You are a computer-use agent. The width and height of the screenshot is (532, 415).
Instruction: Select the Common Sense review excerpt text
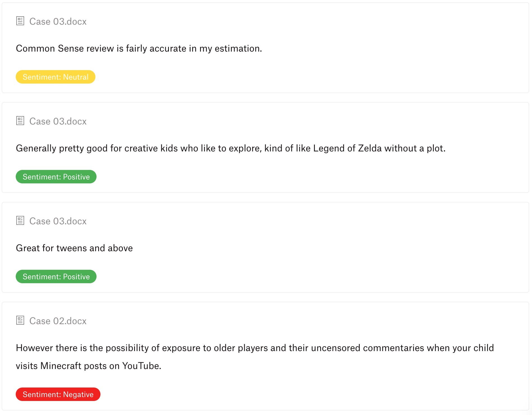pyautogui.click(x=139, y=49)
